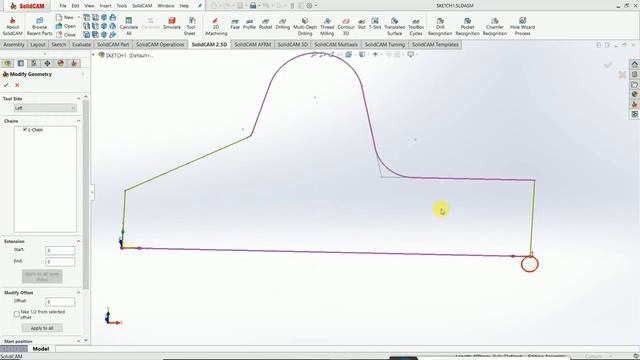Select the Pocket operation
The image size is (640, 360).
pos(265,24)
